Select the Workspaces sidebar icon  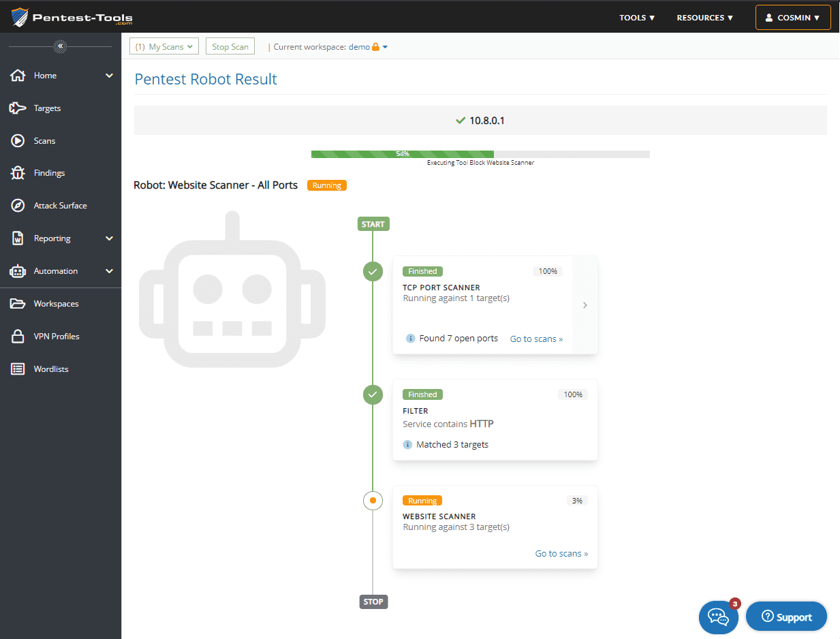[x=19, y=303]
